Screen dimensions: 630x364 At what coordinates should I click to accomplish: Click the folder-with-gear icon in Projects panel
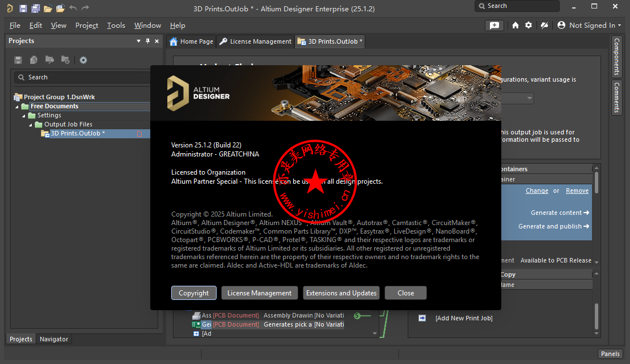pos(65,60)
